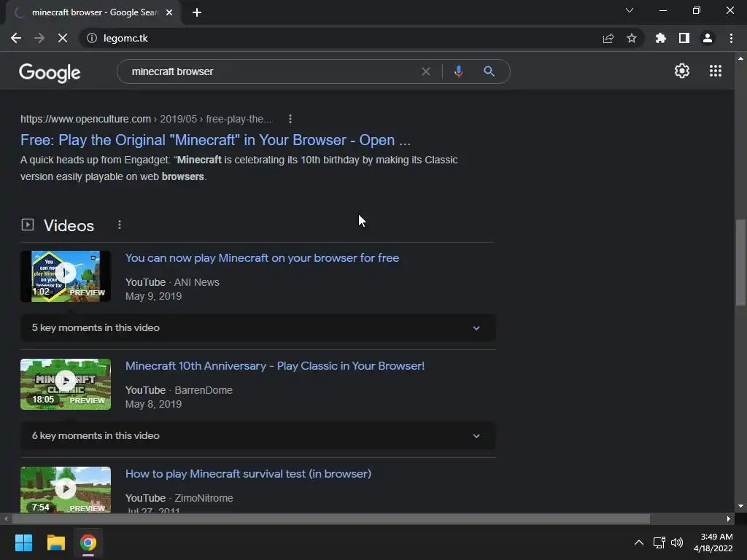Open the Windows Start menu
This screenshot has width=747, height=560.
[x=23, y=542]
